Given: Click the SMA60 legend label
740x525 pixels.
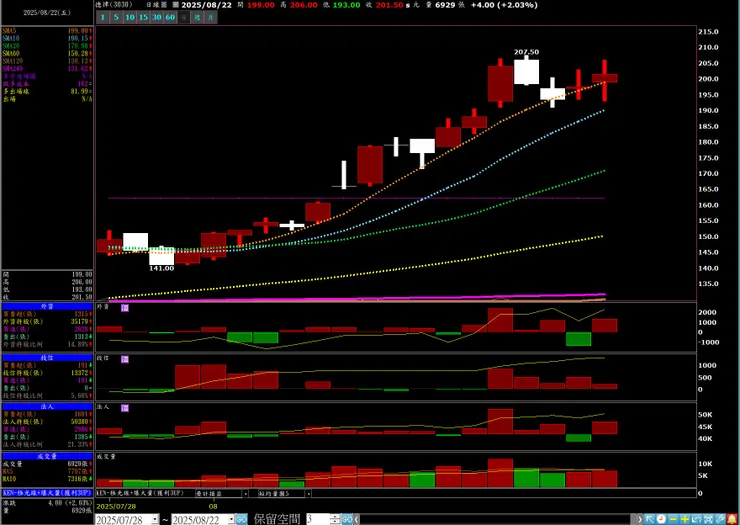Looking at the screenshot, I should pos(11,53).
